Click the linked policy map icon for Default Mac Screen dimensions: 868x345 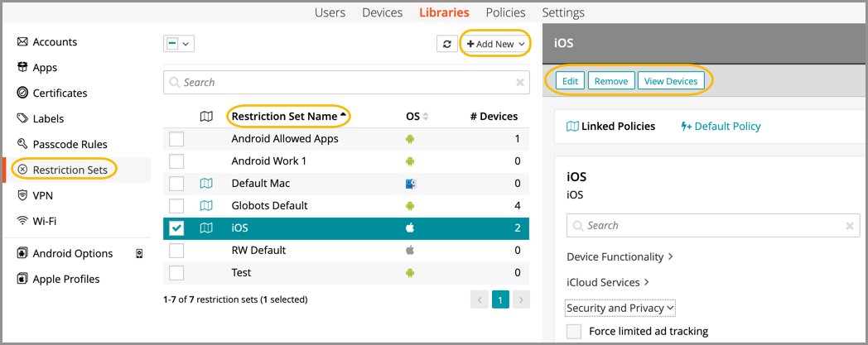click(x=206, y=184)
